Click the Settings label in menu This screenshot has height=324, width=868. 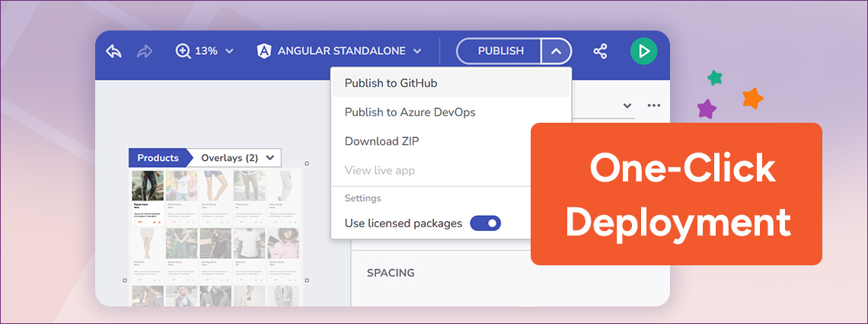click(x=362, y=197)
